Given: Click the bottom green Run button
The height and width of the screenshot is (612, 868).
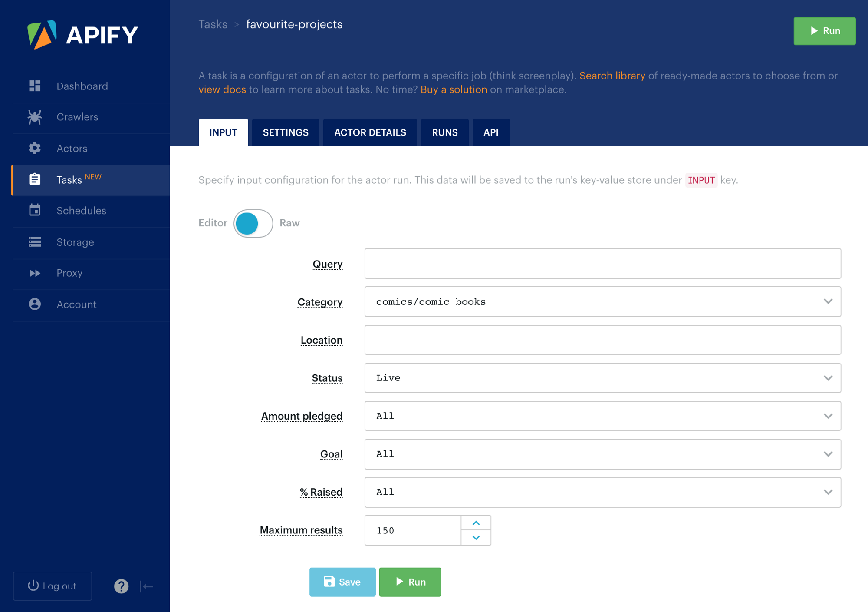Looking at the screenshot, I should (410, 582).
